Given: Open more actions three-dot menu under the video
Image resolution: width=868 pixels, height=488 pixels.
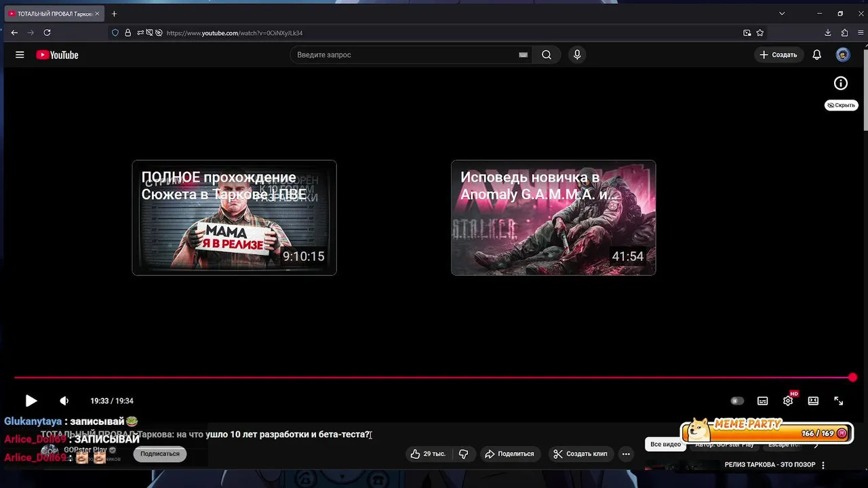Looking at the screenshot, I should (x=626, y=453).
